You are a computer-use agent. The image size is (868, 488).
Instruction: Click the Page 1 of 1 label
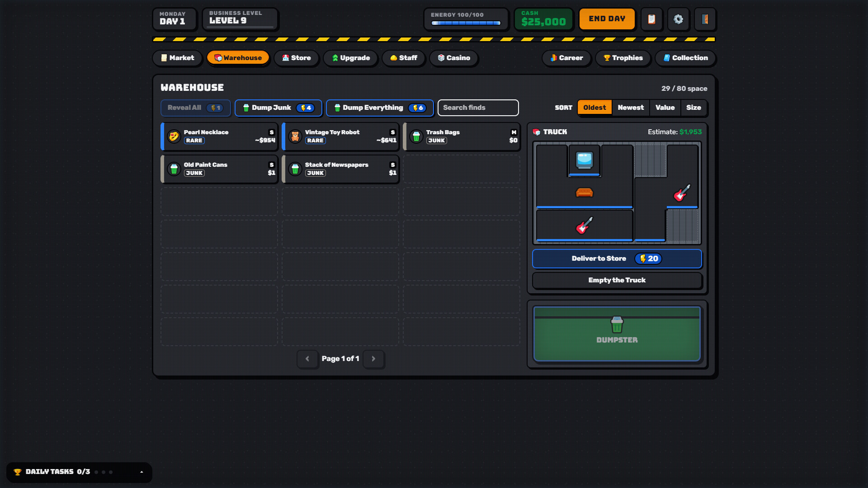340,359
